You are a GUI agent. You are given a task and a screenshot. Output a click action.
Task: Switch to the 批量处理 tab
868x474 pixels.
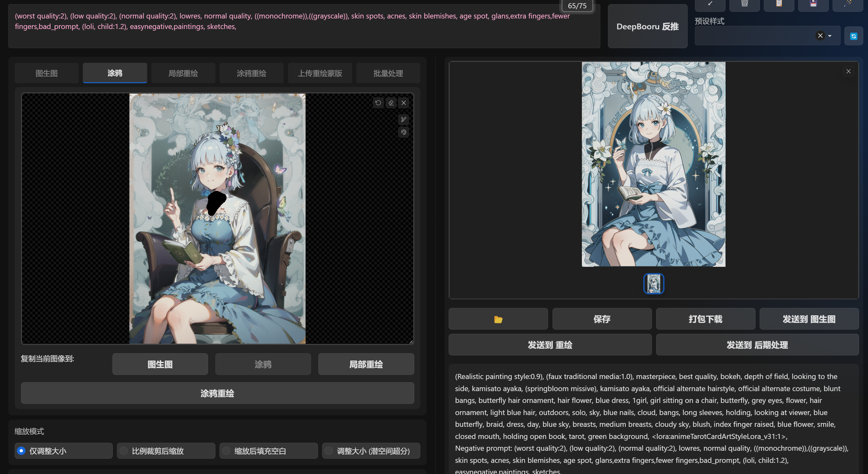[388, 73]
